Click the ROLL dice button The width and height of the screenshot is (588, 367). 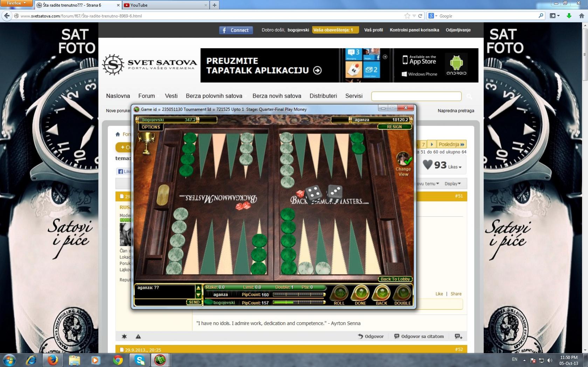point(339,295)
